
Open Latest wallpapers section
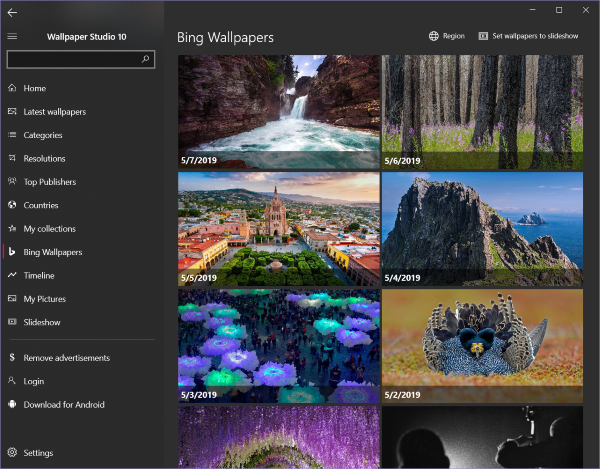click(55, 112)
